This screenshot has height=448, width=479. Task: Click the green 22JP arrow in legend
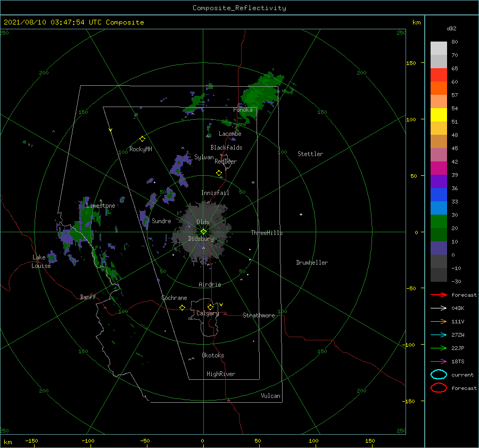[439, 348]
